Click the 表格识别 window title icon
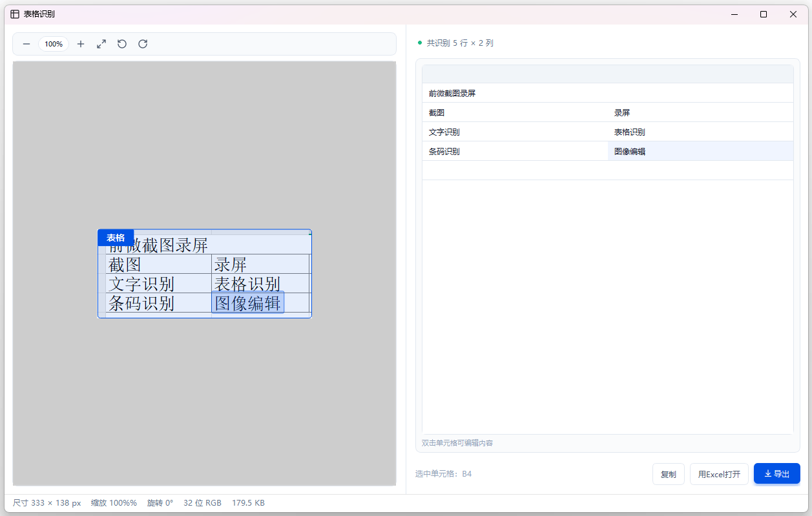812x516 pixels. (x=15, y=14)
